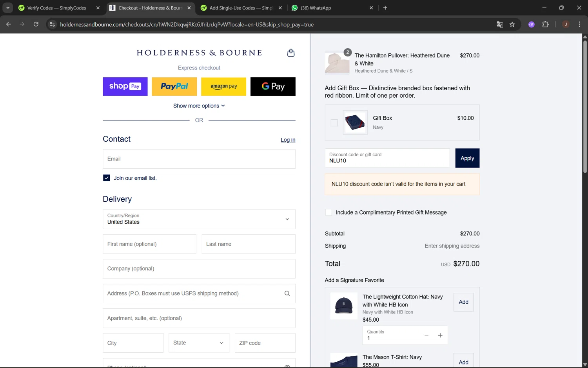Click the Hamilton Pullover product thumbnail
Screen dimensions: 588x368
click(x=337, y=63)
